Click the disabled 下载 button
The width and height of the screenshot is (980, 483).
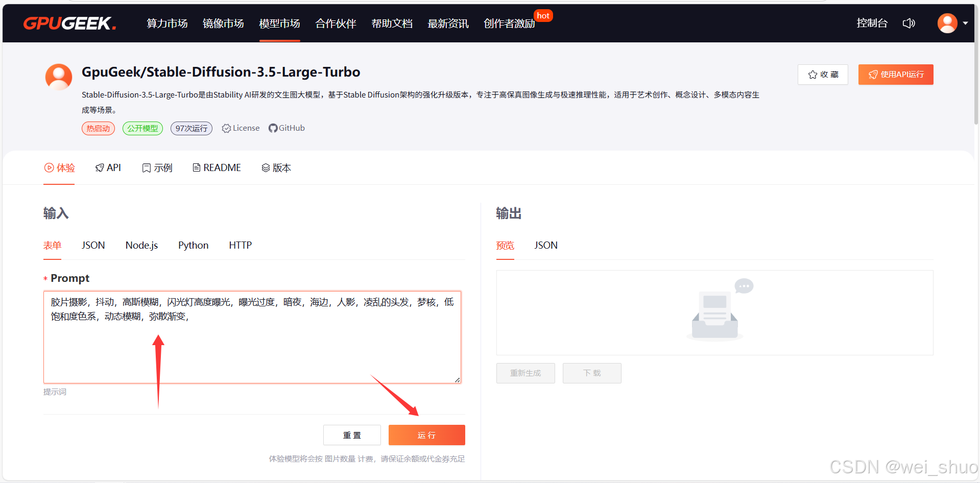tap(592, 373)
